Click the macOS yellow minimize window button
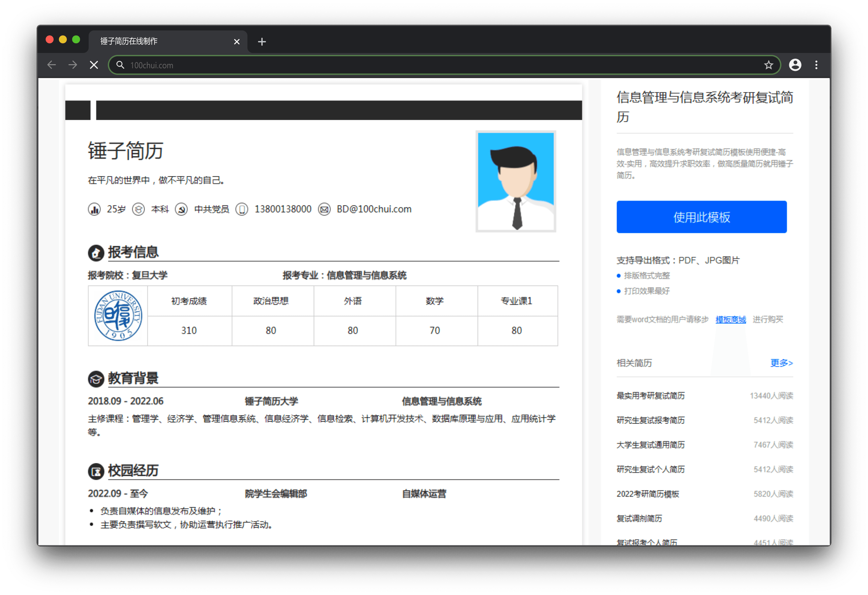The width and height of the screenshot is (868, 595). click(63, 40)
